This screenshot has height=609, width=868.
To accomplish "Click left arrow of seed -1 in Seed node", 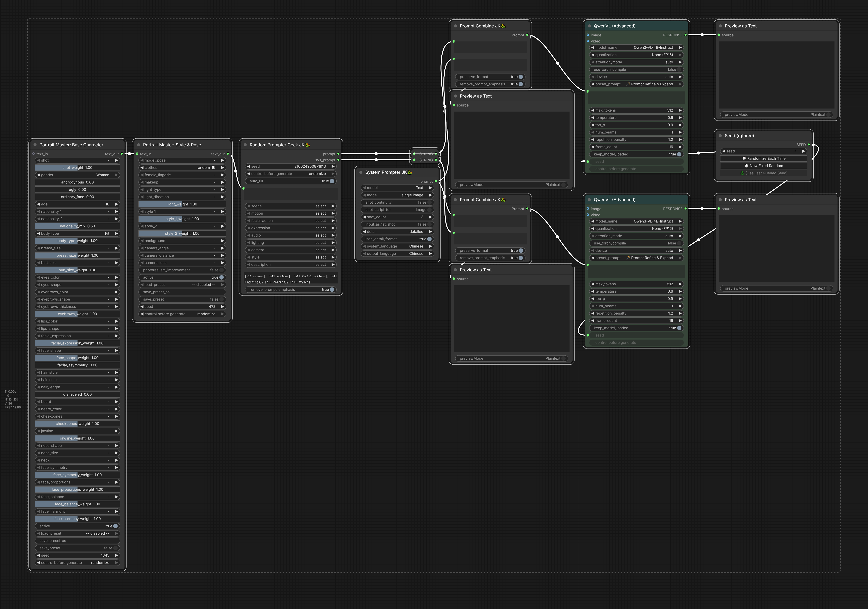I will click(724, 151).
